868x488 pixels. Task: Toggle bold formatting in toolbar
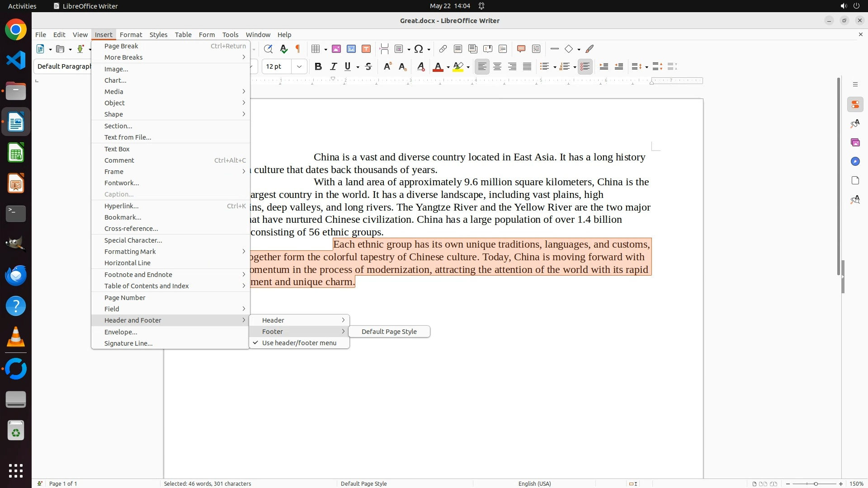[x=318, y=67]
